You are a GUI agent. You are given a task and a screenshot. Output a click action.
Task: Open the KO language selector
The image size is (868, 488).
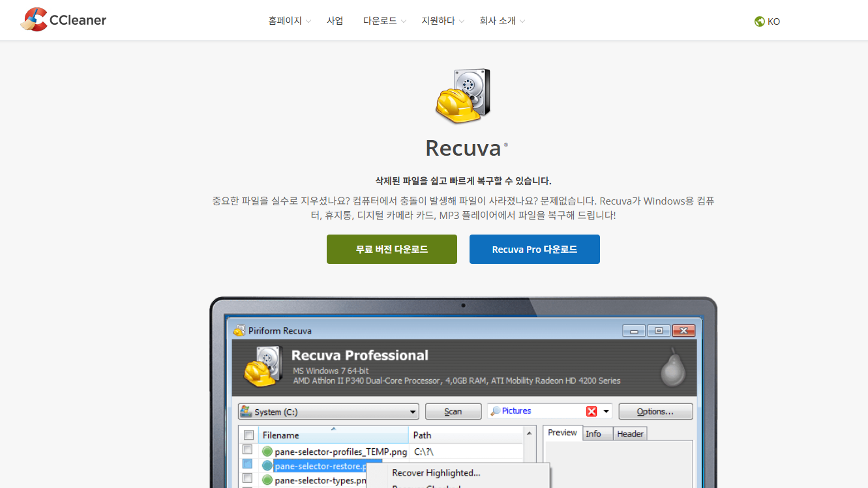coord(767,22)
